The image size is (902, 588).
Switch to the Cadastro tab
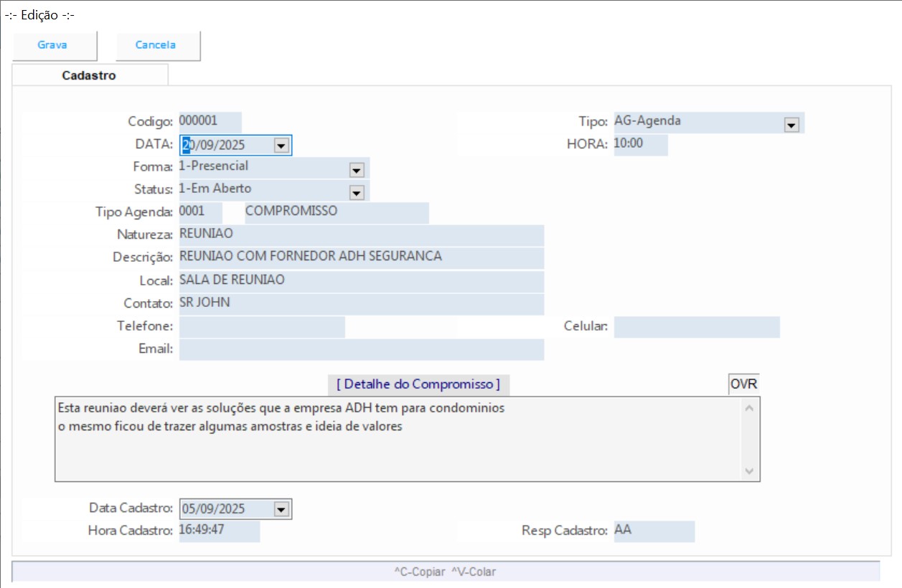(89, 75)
